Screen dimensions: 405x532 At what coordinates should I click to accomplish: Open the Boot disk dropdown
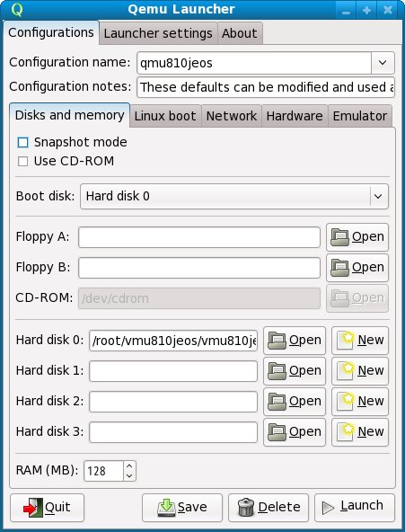click(234, 197)
